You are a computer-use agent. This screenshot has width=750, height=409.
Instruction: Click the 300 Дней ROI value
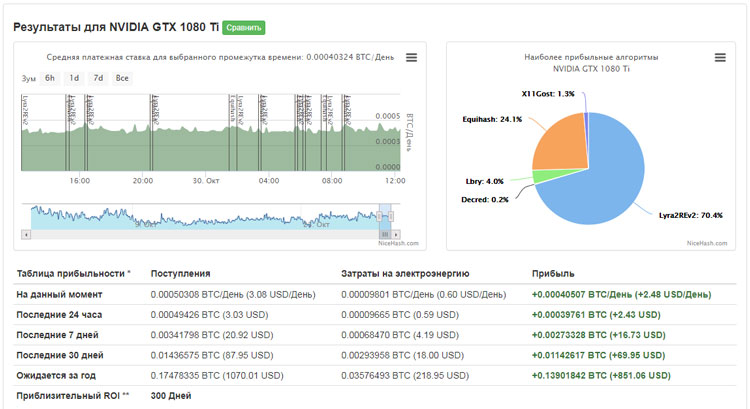click(171, 396)
